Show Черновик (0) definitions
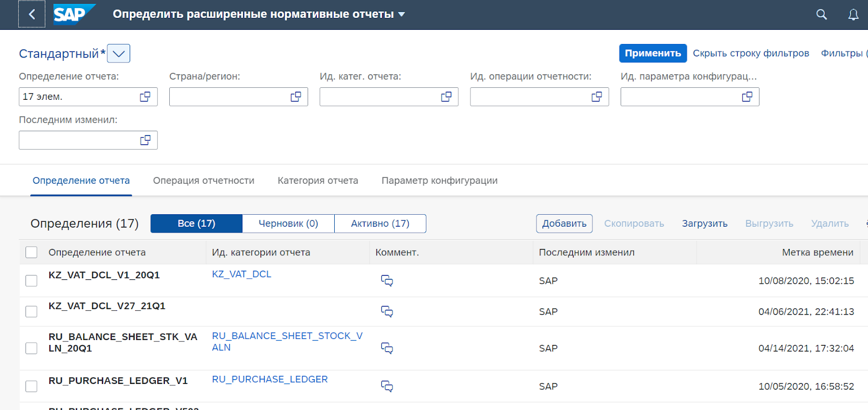 coord(288,223)
